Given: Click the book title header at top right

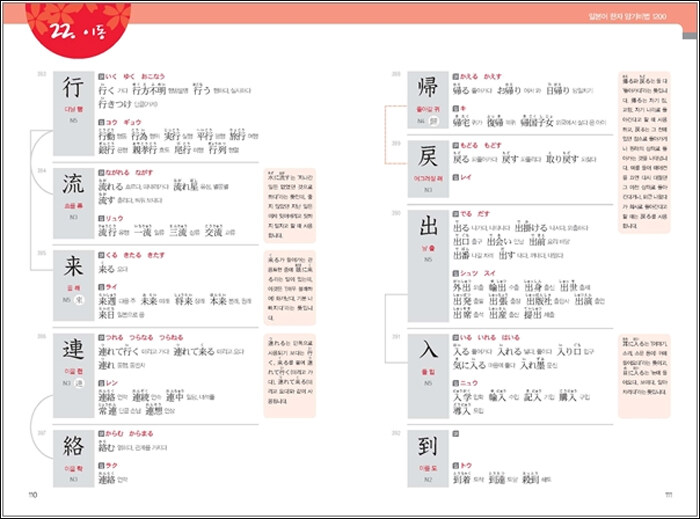Looking at the screenshot, I should 627,17.
